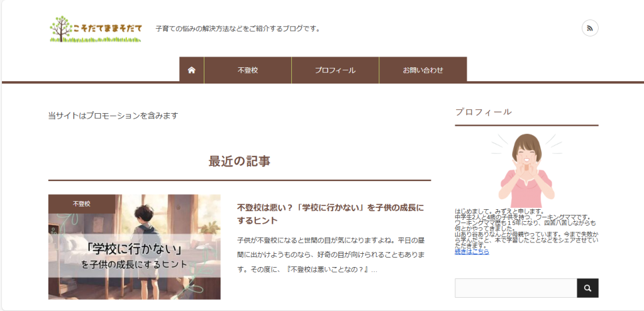Click the 当サイトはプロモーションを含みます notice
This screenshot has width=644, height=311.
[113, 116]
